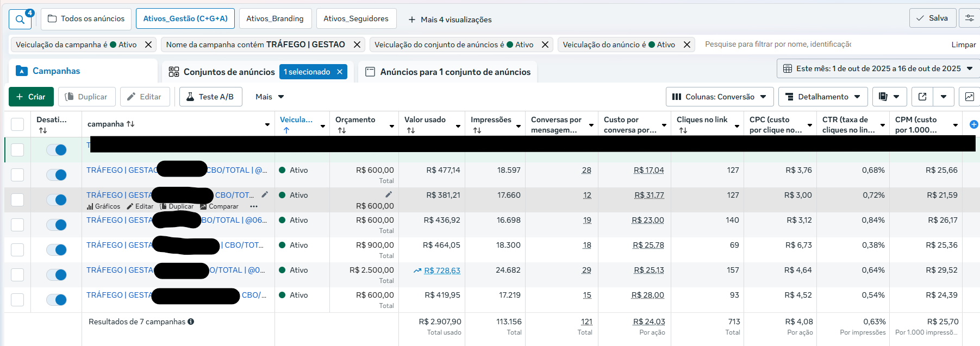980x346 pixels.
Task: Remove the TRÁFEGO | GESTAO name filter
Action: tap(357, 45)
